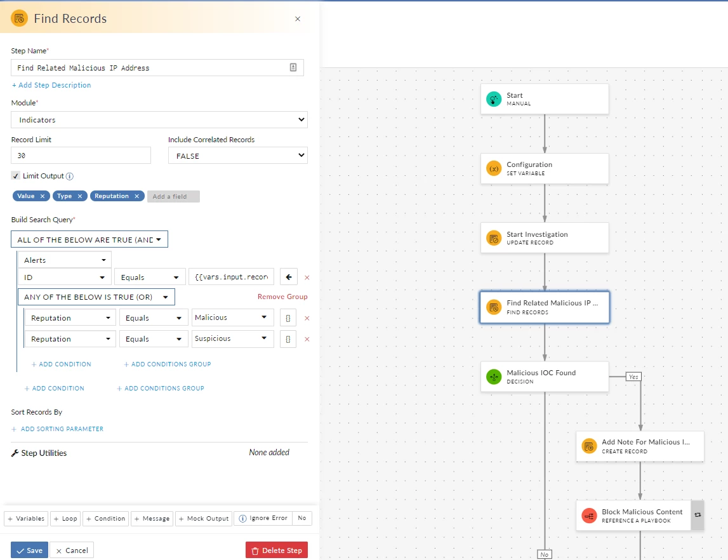Remove the Reputation field tag
Screen dimensions: 728x560
click(x=137, y=196)
